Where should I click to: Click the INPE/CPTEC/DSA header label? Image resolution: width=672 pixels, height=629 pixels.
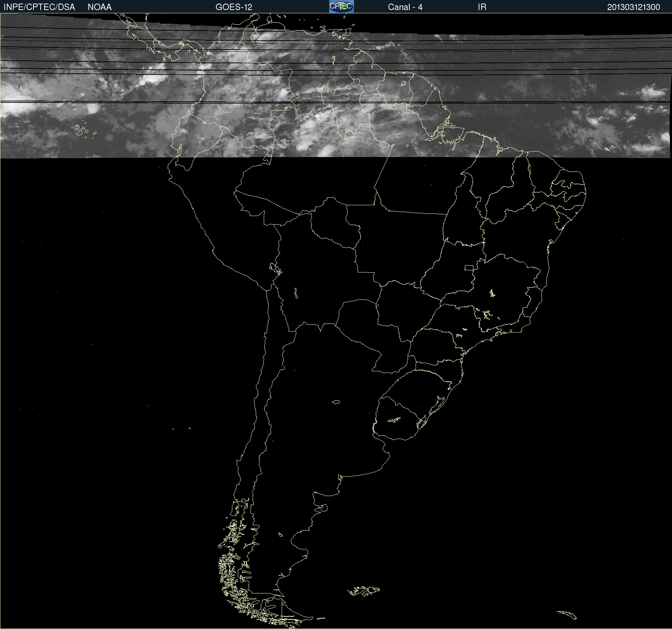tap(39, 7)
